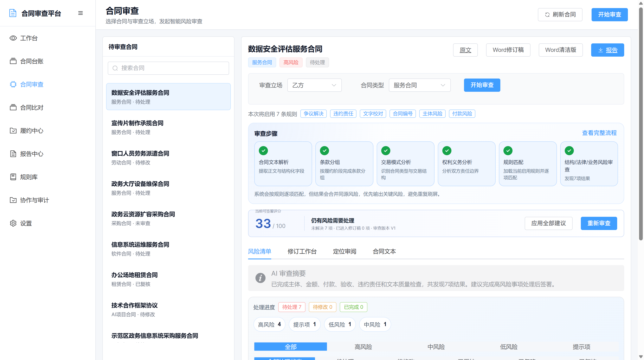Open 工作台 in the sidebar
The width and height of the screenshot is (644, 360).
(47, 38)
